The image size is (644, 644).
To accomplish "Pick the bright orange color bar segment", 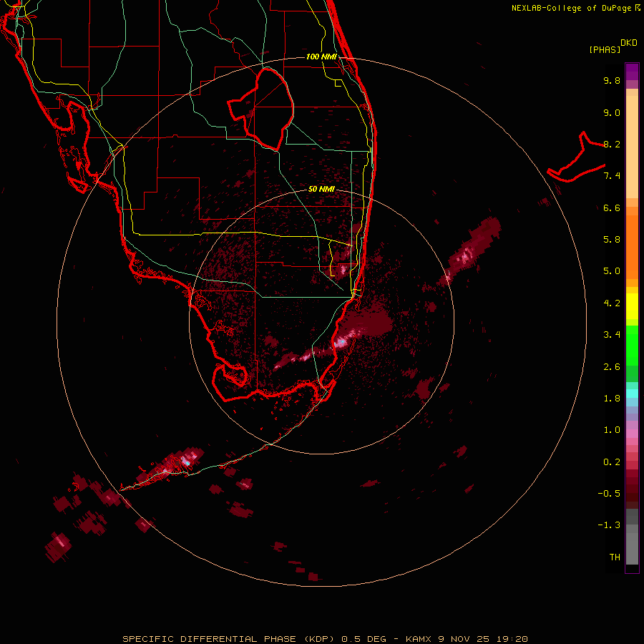I will [632, 248].
